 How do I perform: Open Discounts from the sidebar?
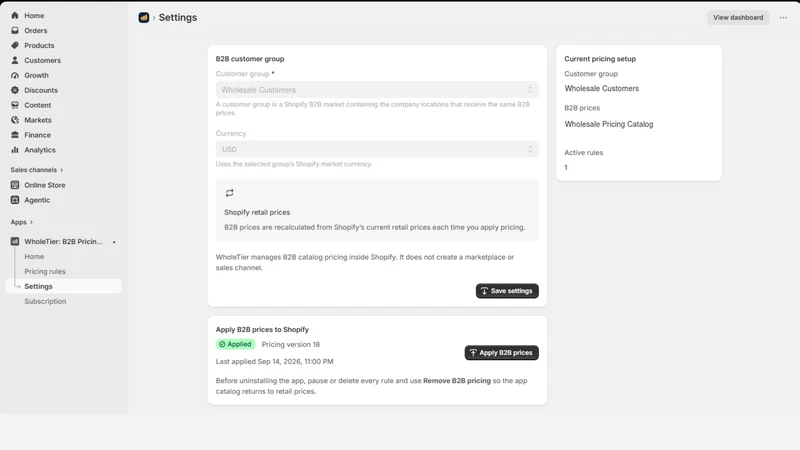tap(41, 90)
